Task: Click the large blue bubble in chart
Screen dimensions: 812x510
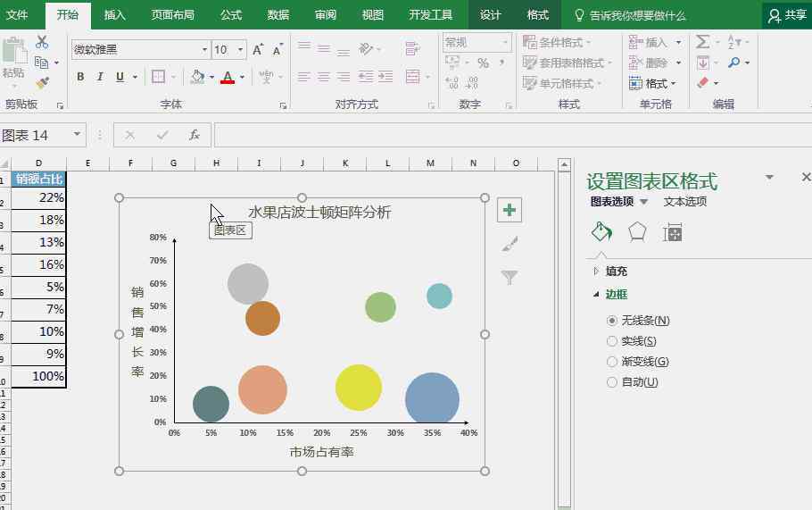Action: (432, 398)
